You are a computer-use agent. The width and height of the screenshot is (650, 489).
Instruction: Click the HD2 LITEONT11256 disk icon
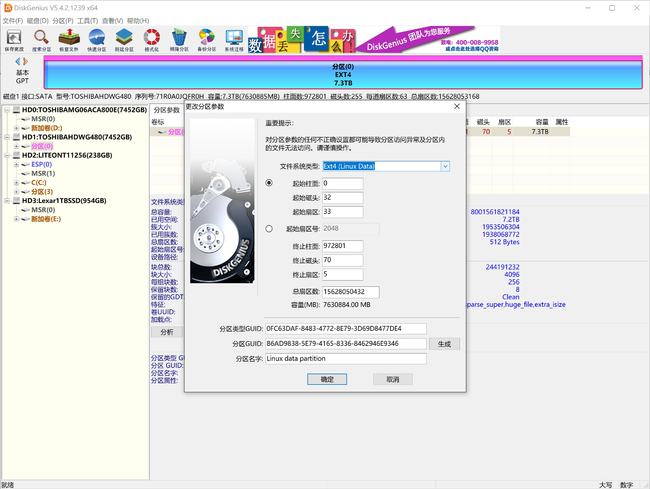point(16,155)
